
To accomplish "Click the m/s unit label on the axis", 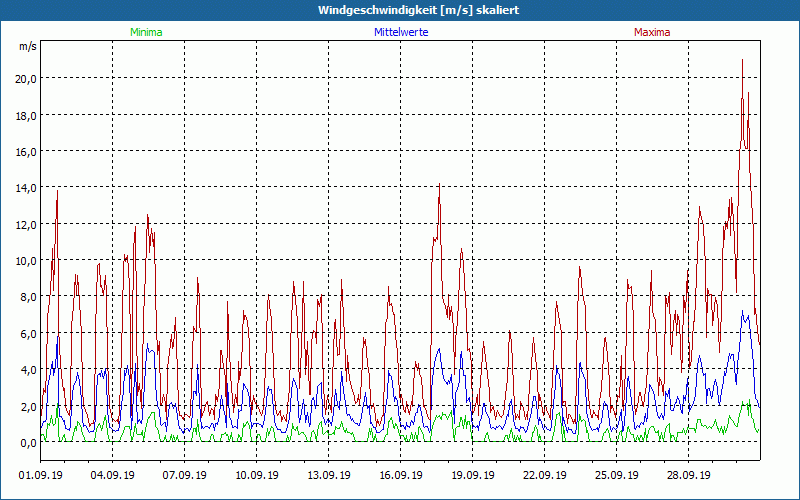I will 28,46.
